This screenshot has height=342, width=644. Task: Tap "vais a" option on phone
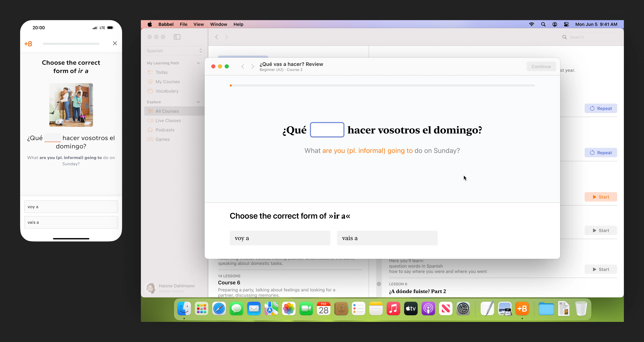[71, 222]
